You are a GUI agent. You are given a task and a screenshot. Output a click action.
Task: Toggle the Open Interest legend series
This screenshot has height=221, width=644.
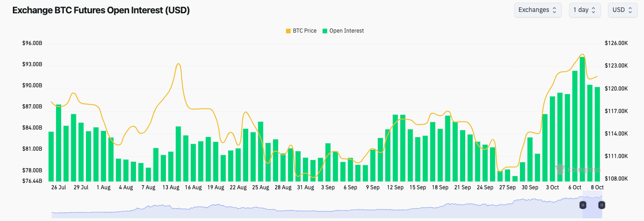click(x=347, y=31)
